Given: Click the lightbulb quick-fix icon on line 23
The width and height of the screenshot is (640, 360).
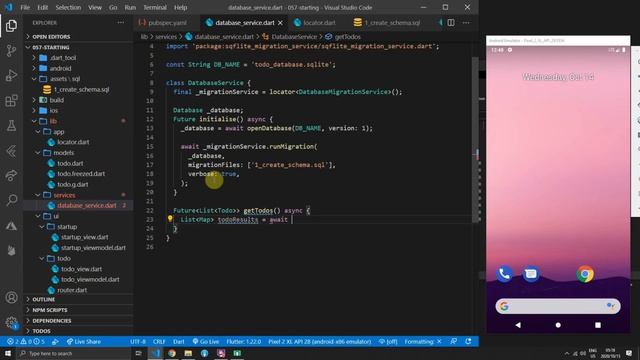Looking at the screenshot, I should [170, 219].
